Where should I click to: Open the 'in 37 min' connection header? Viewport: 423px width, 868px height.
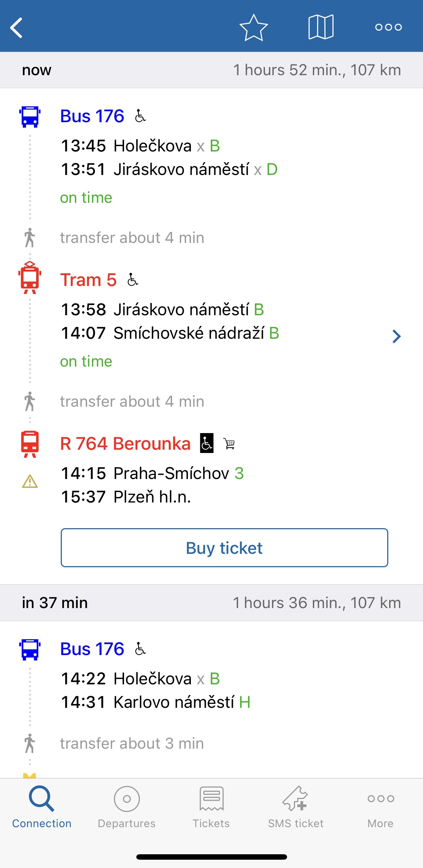point(211,603)
